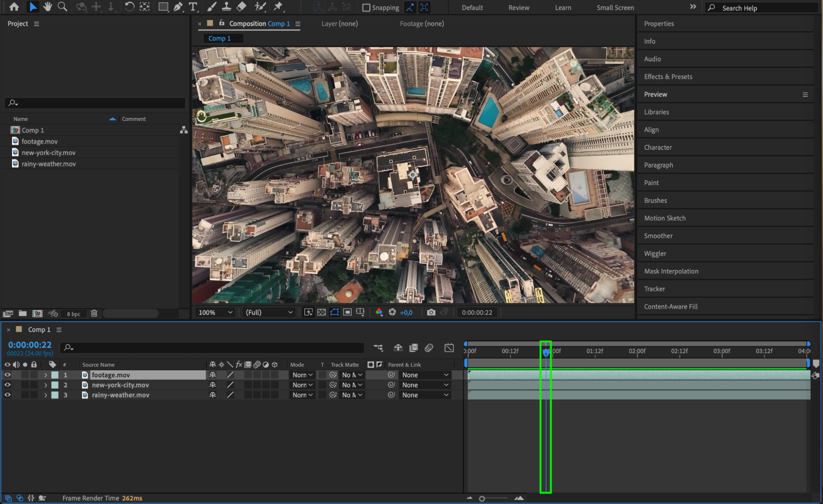This screenshot has height=504, width=823.
Task: Select the Puppet Pin tool
Action: point(278,7)
